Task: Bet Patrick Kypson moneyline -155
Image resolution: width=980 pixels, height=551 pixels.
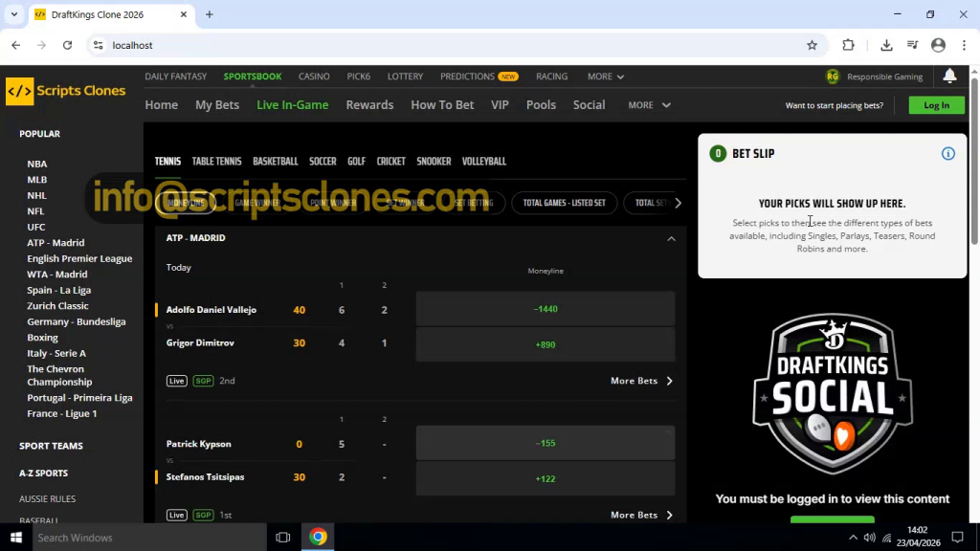Action: [x=545, y=443]
